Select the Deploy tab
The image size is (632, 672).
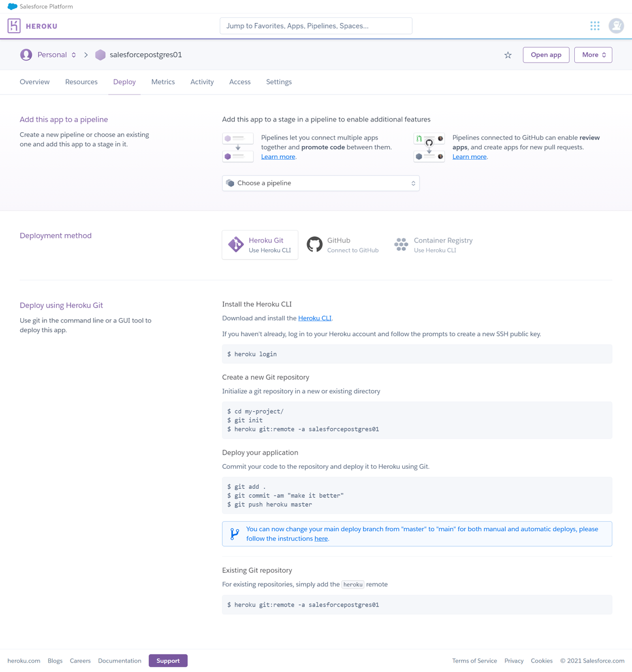click(x=124, y=82)
